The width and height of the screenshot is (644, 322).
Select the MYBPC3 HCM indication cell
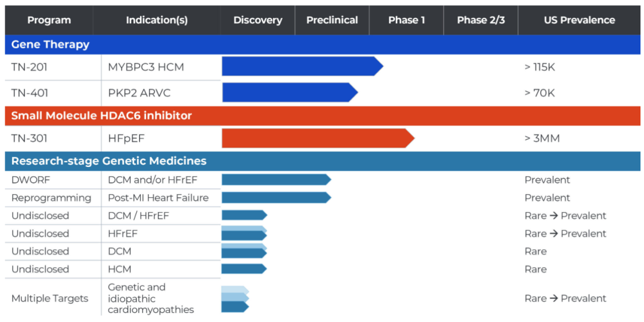click(161, 67)
